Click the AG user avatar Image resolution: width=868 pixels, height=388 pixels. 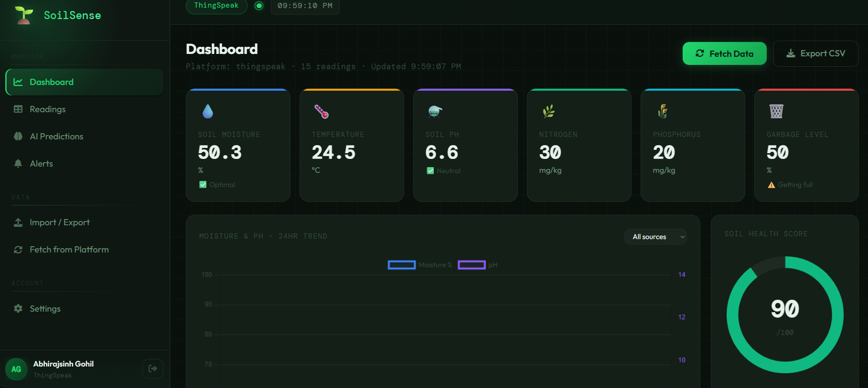pyautogui.click(x=16, y=369)
